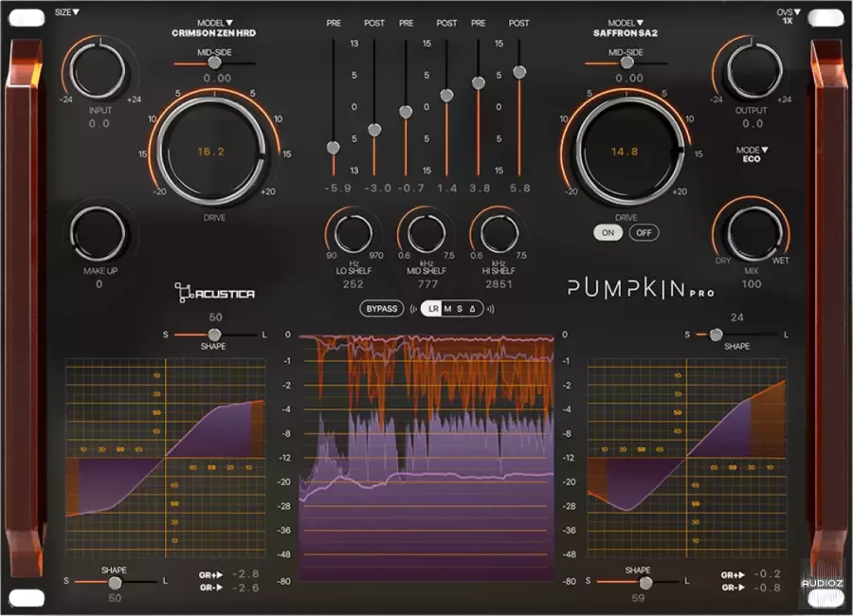Viewport: 853px width, 616px height.
Task: Select S (side) monitoring mode
Action: tap(460, 309)
